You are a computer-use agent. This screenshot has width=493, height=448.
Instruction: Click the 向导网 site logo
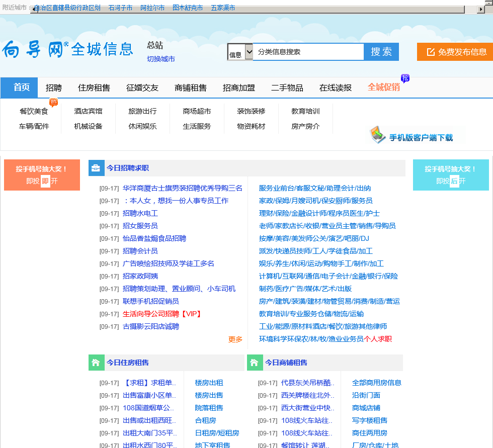[x=35, y=49]
